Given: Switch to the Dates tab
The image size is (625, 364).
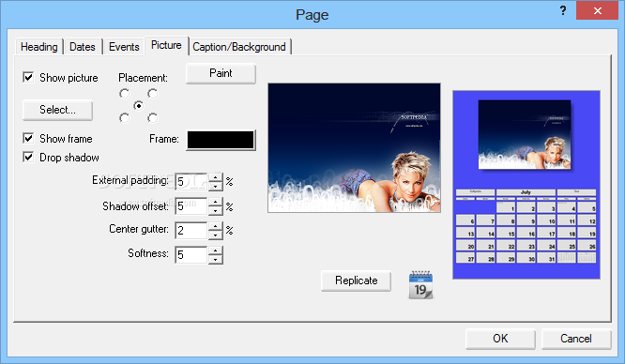Looking at the screenshot, I should point(83,47).
